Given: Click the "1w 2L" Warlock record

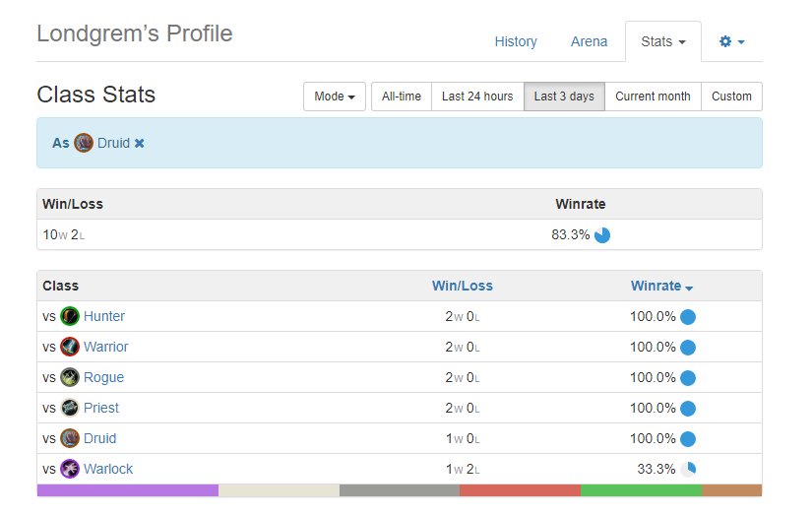Looking at the screenshot, I should [x=463, y=469].
